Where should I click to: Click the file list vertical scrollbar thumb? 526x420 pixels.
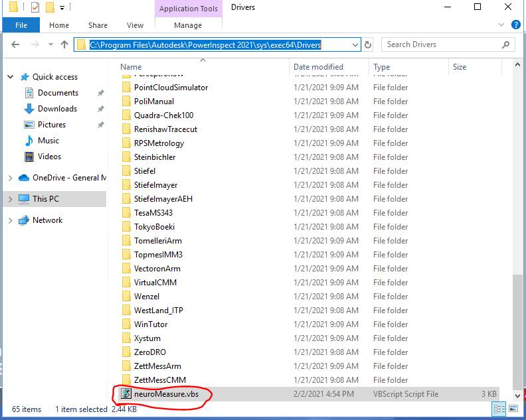517,332
